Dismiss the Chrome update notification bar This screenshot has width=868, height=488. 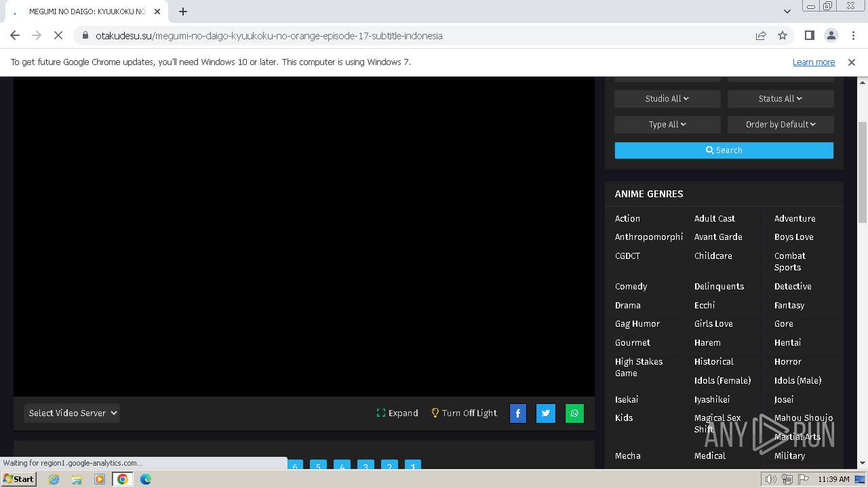click(852, 62)
